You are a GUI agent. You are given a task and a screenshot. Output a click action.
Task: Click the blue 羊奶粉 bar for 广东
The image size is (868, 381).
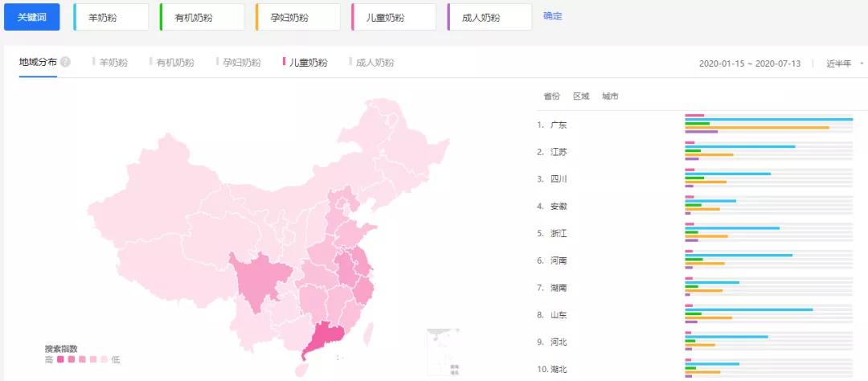(769, 120)
